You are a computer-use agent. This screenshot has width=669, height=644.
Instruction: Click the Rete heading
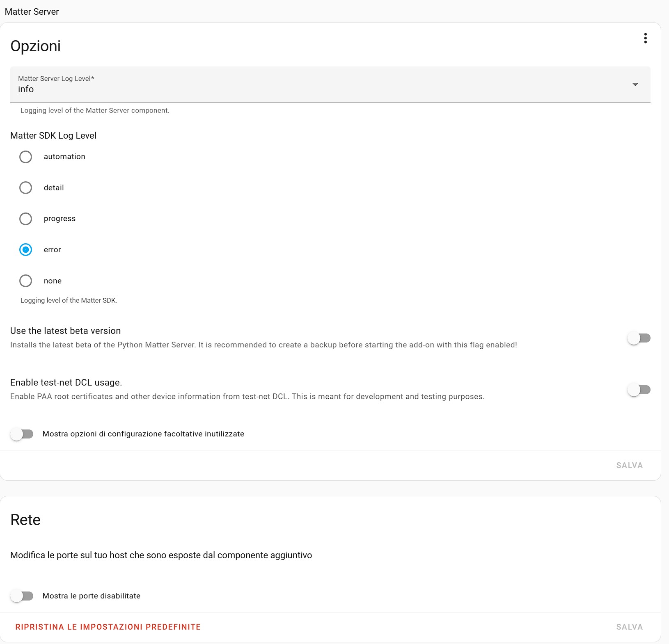pos(25,520)
